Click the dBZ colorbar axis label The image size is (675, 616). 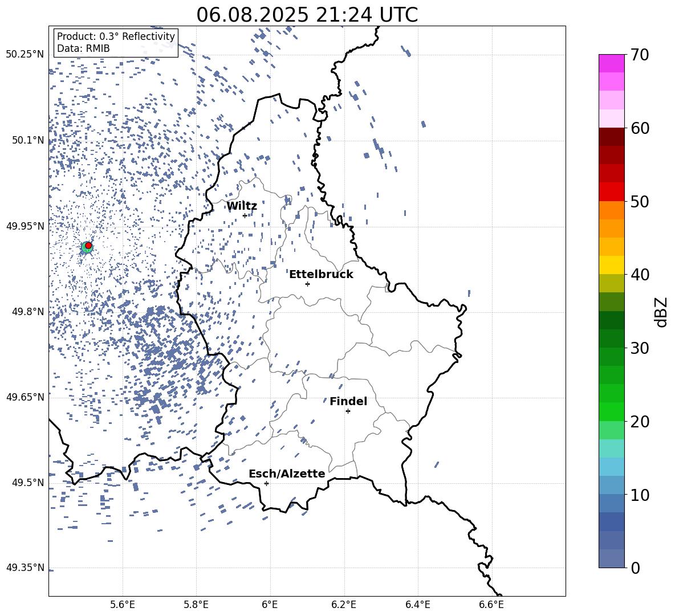[662, 312]
